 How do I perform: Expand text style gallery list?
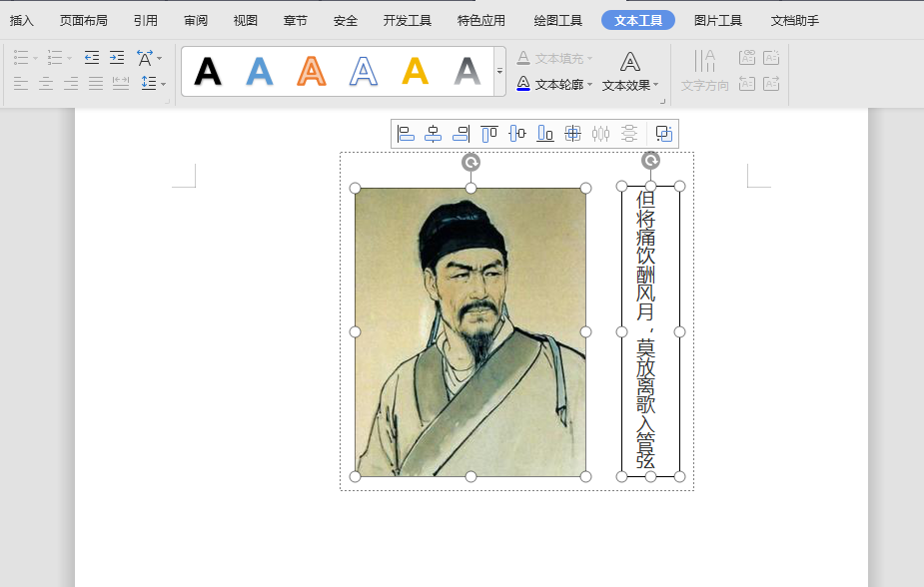pyautogui.click(x=499, y=71)
